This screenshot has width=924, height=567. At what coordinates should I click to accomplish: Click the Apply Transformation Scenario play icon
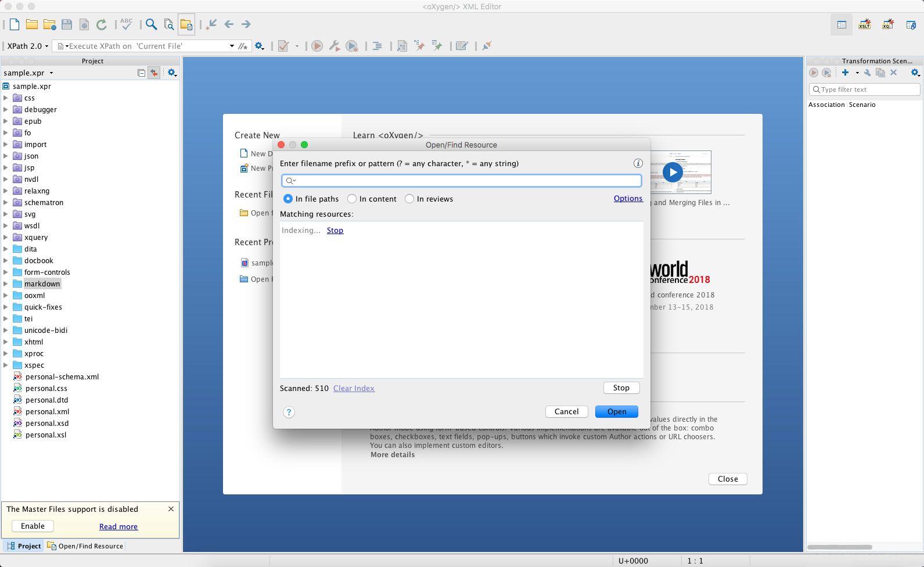(317, 46)
